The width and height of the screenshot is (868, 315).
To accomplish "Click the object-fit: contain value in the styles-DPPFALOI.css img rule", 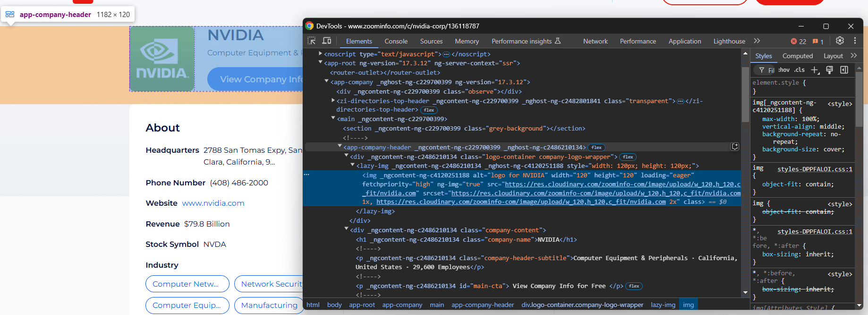I will tap(819, 184).
